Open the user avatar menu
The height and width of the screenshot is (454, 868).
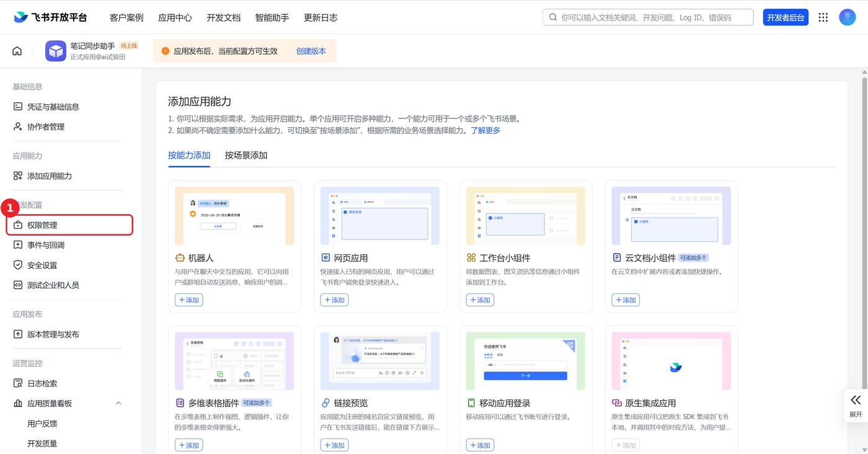pos(848,17)
